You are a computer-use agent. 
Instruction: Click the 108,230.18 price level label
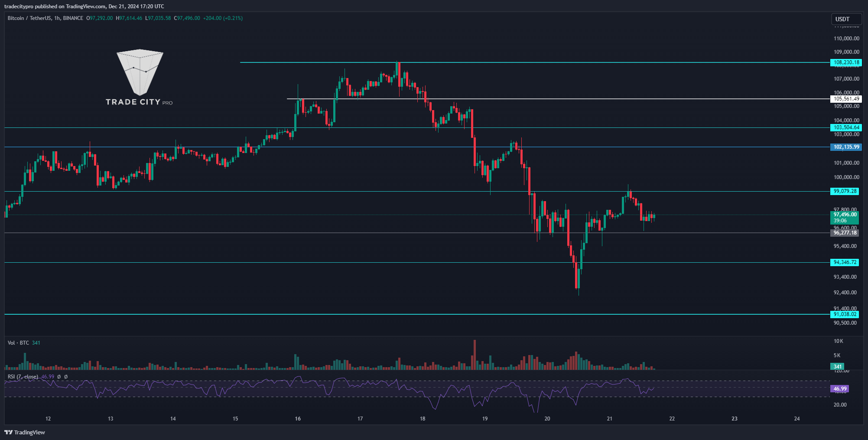coord(846,62)
